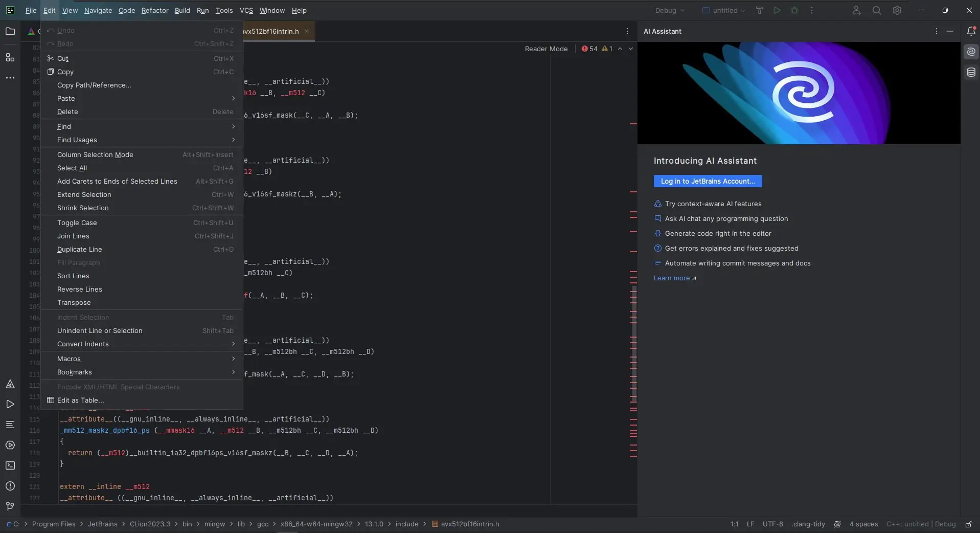This screenshot has height=533, width=980.
Task: Open the Git version control icon
Action: (10, 506)
